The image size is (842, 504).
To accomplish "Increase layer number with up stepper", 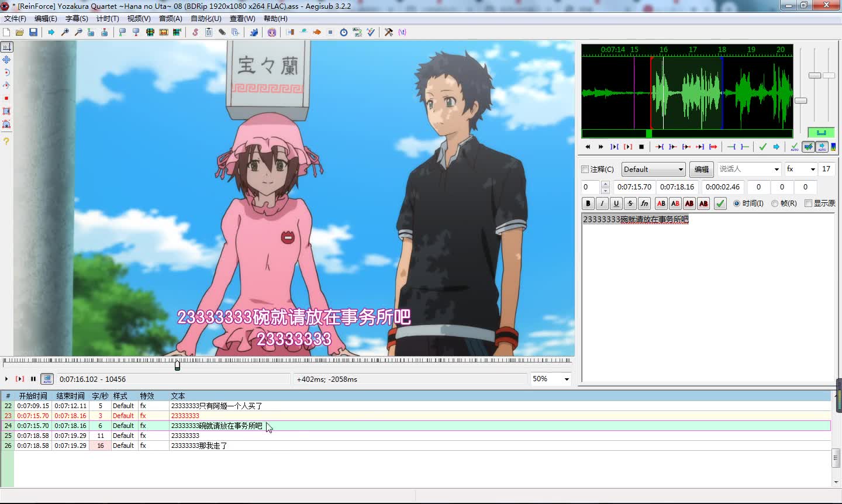I will pos(605,184).
